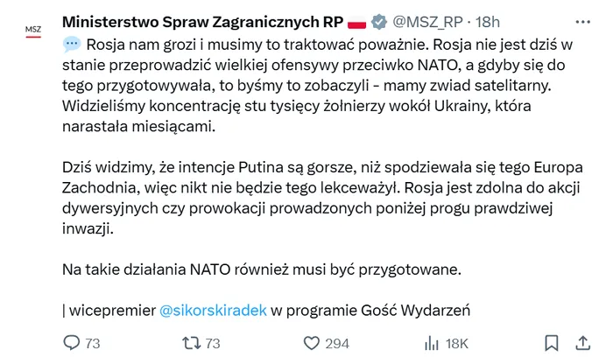The height and width of the screenshot is (364, 613).
Task: Share the tweet via upload arrow
Action: point(582,343)
